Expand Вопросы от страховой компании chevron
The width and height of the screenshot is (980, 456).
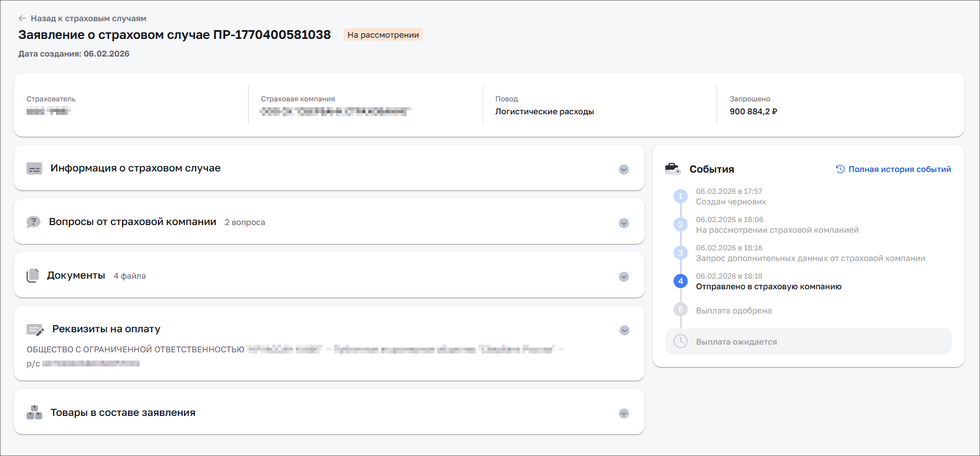623,223
